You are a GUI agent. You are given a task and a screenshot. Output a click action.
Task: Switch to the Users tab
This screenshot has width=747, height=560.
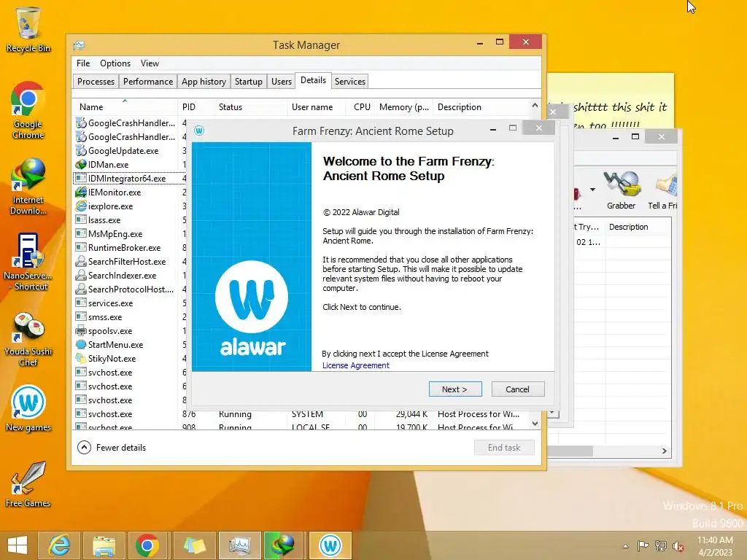pyautogui.click(x=282, y=82)
